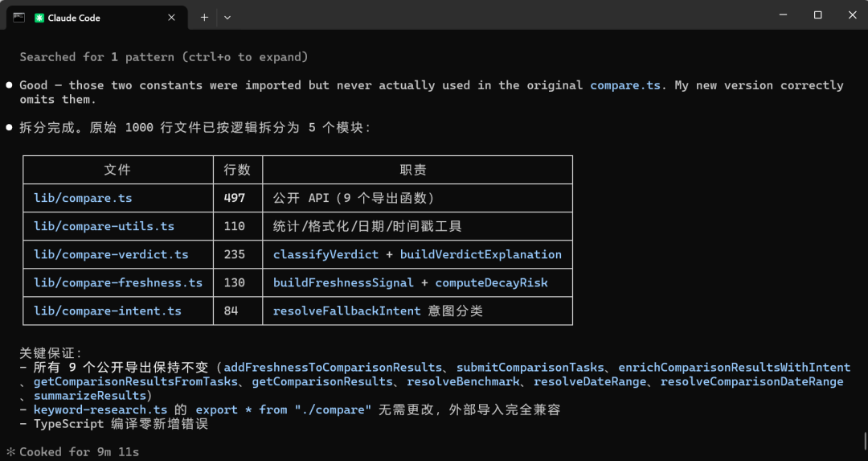Open lib/compare.ts in the table
868x461 pixels.
coord(83,198)
